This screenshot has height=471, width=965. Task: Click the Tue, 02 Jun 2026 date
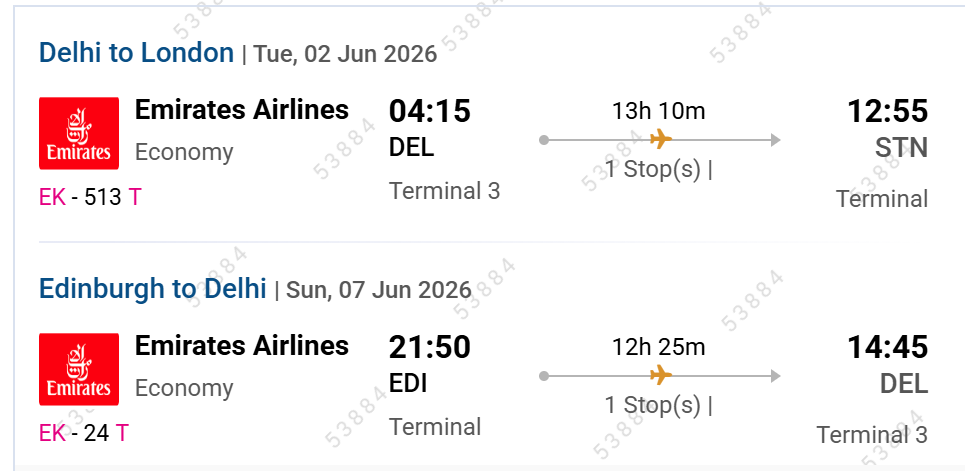tap(345, 54)
